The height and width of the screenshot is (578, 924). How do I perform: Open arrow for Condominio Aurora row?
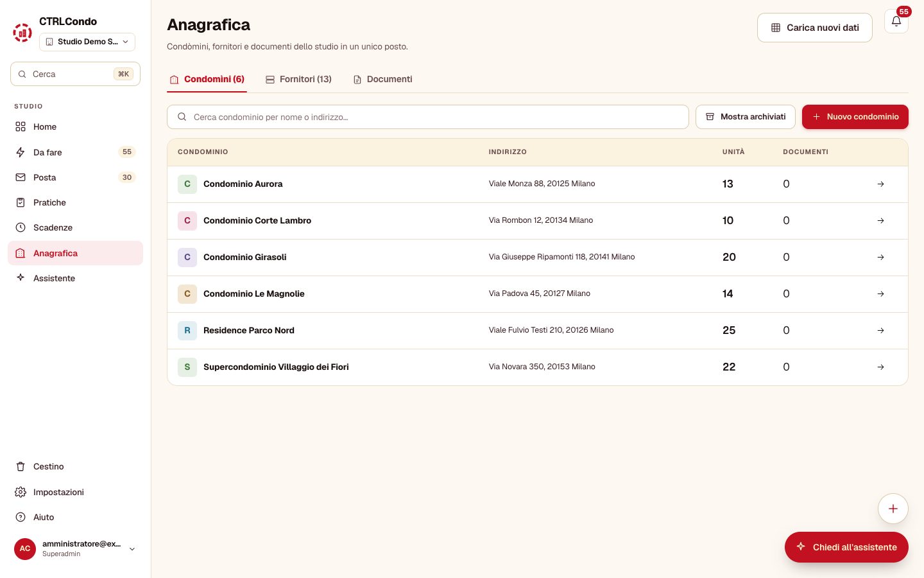coord(880,184)
